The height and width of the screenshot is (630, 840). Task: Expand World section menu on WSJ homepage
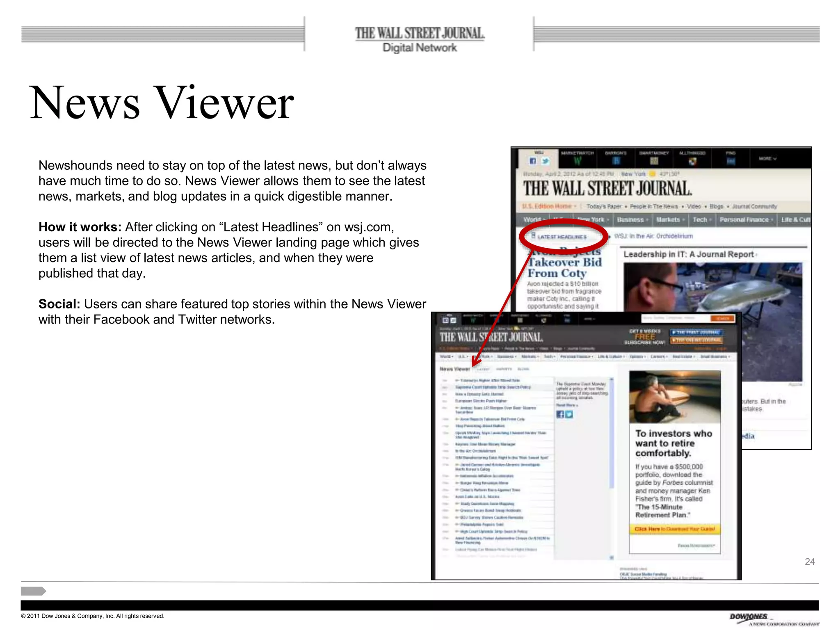[x=534, y=220]
